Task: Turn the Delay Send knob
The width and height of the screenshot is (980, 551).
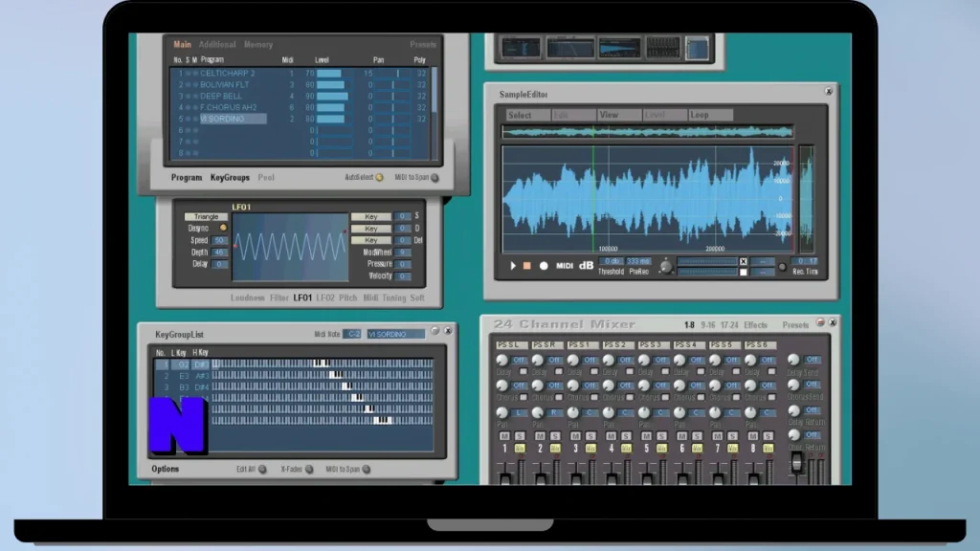Action: (x=793, y=360)
